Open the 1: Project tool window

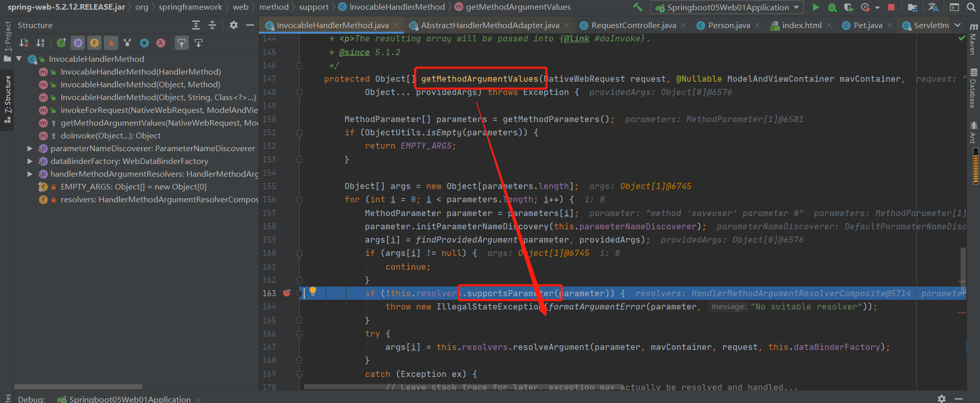point(7,41)
